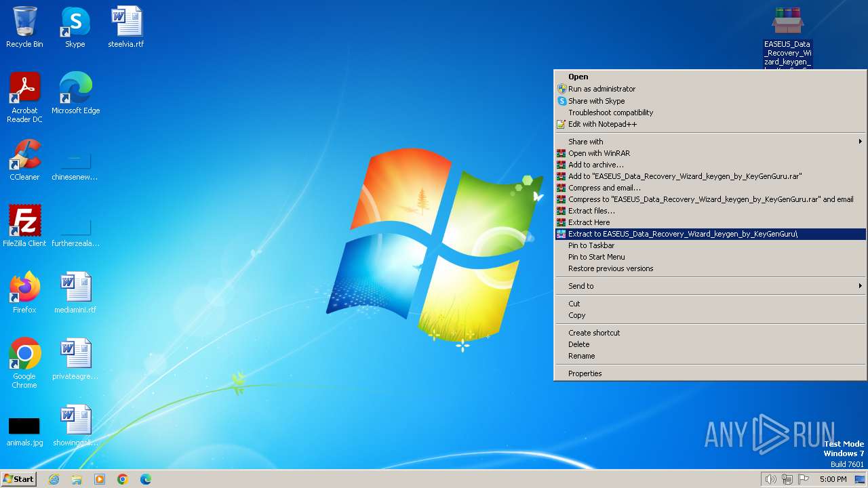Choose Copy from context menu
Viewport: 868px width, 488px height.
[x=711, y=315]
